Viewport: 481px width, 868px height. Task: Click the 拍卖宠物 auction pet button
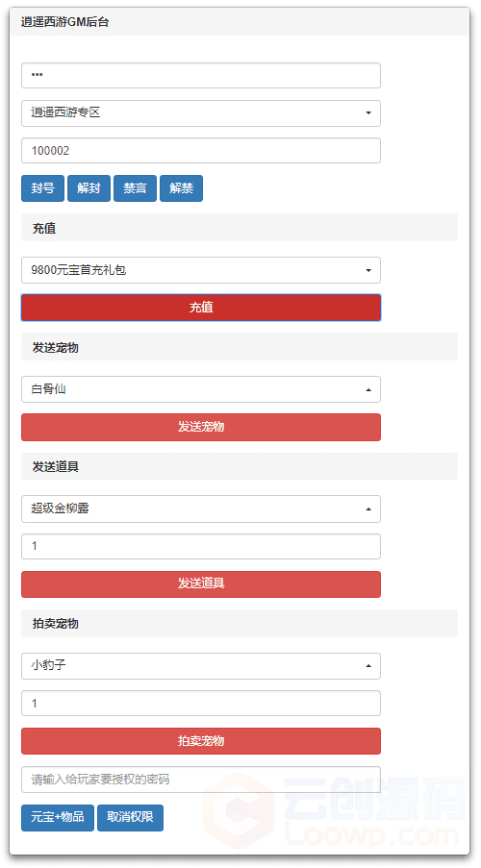point(201,741)
